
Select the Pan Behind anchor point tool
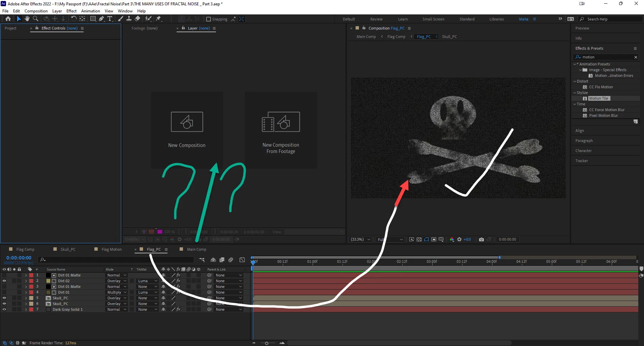(x=82, y=19)
